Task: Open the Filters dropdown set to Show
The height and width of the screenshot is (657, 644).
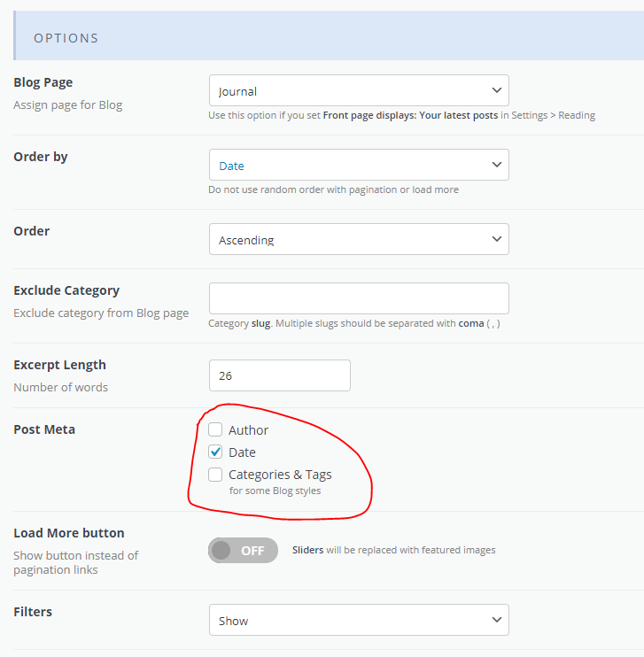Action: click(x=359, y=620)
